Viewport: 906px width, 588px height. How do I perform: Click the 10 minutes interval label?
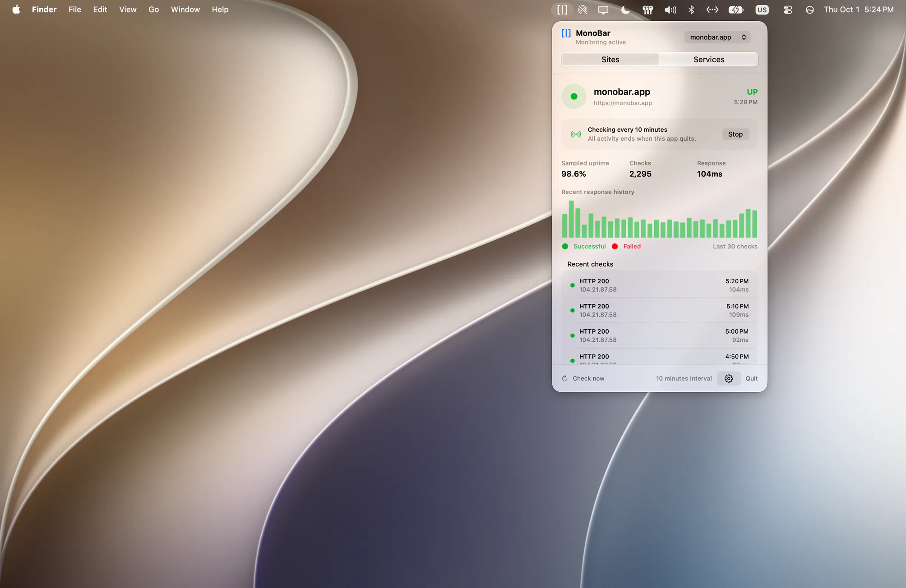click(x=684, y=378)
